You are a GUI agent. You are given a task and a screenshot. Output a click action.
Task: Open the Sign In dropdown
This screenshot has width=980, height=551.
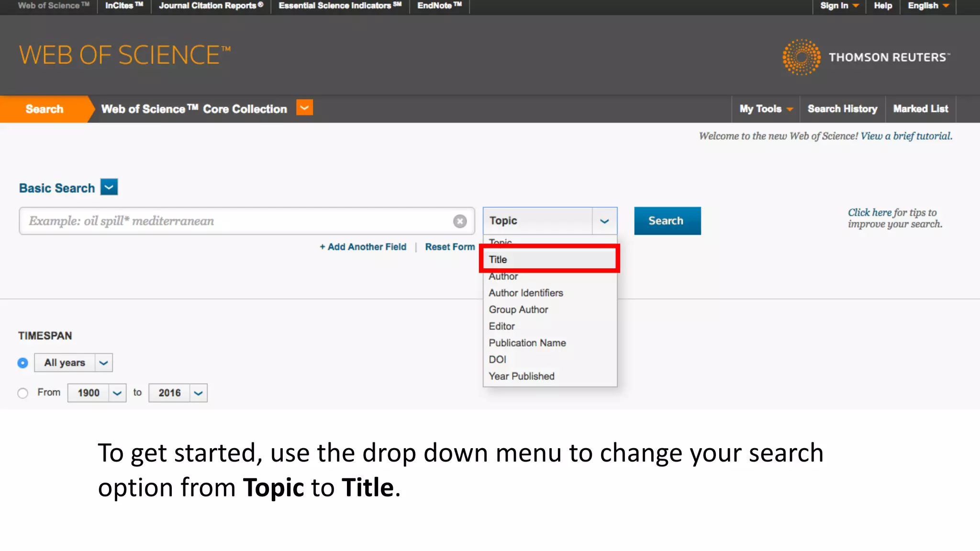839,6
